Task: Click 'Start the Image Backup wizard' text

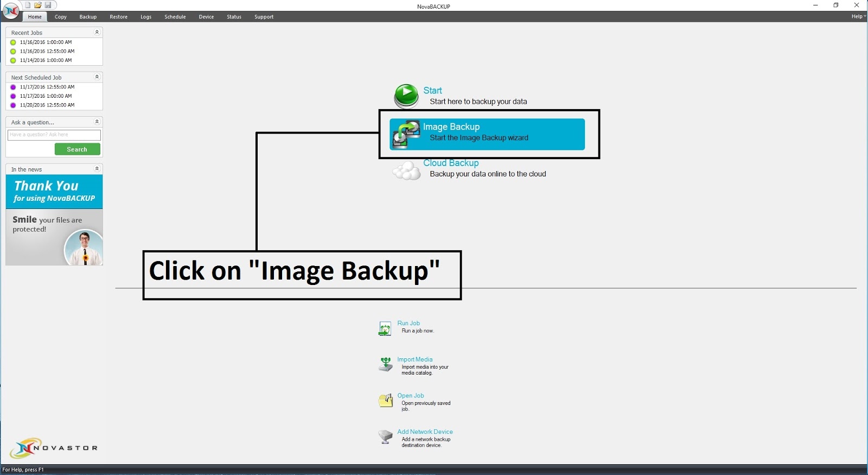Action: (x=479, y=138)
